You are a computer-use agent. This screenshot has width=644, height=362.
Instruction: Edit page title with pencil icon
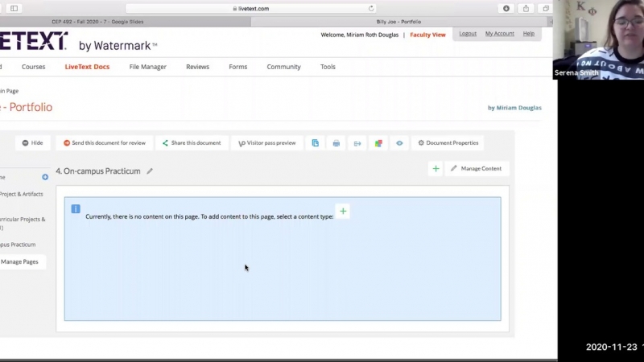point(150,171)
